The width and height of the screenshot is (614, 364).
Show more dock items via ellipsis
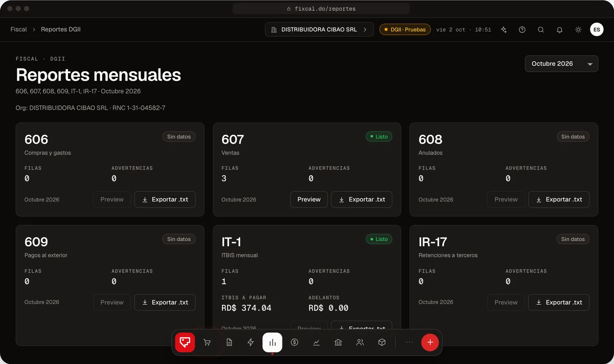(x=409, y=342)
